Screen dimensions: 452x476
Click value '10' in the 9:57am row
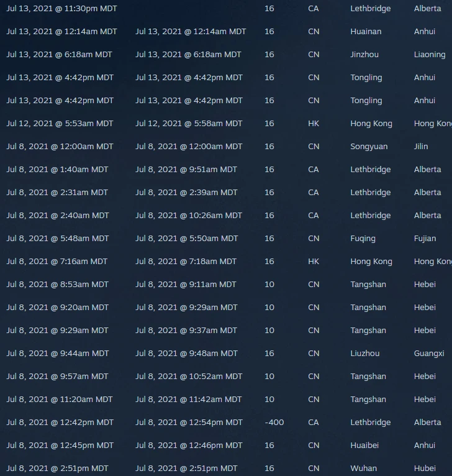[269, 377]
